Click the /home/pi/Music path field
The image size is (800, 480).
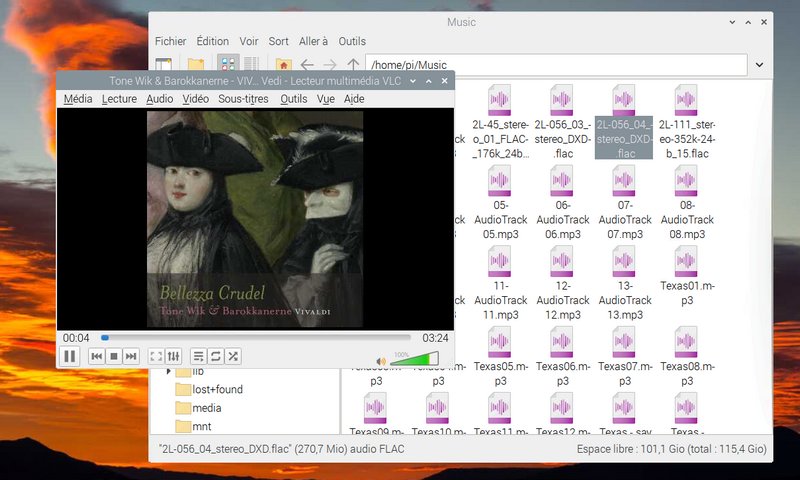[x=556, y=65]
